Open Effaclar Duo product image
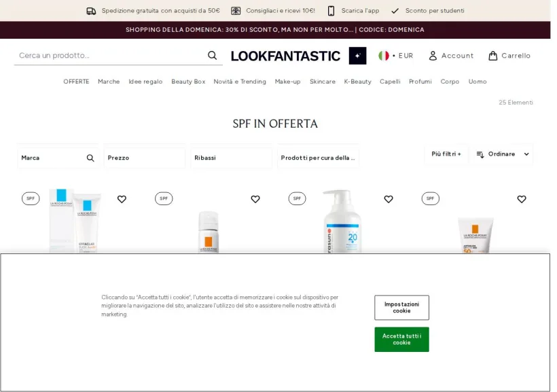Screen dimensions: 557x392 (x=75, y=221)
